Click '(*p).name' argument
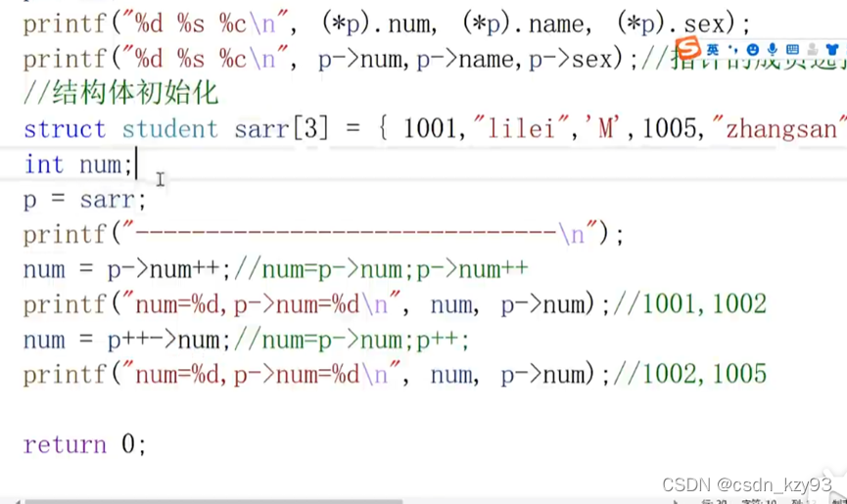The height and width of the screenshot is (504, 847). click(x=527, y=23)
